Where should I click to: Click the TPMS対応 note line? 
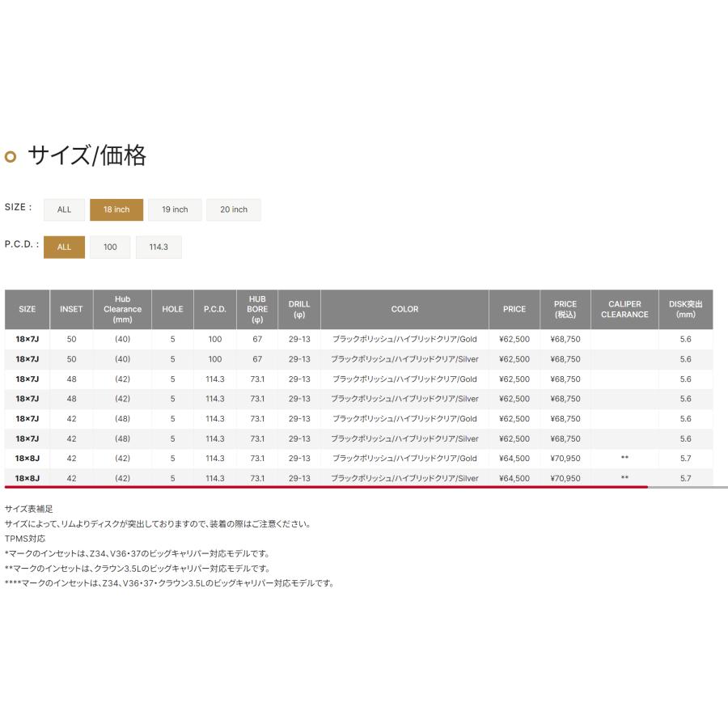[x=25, y=539]
